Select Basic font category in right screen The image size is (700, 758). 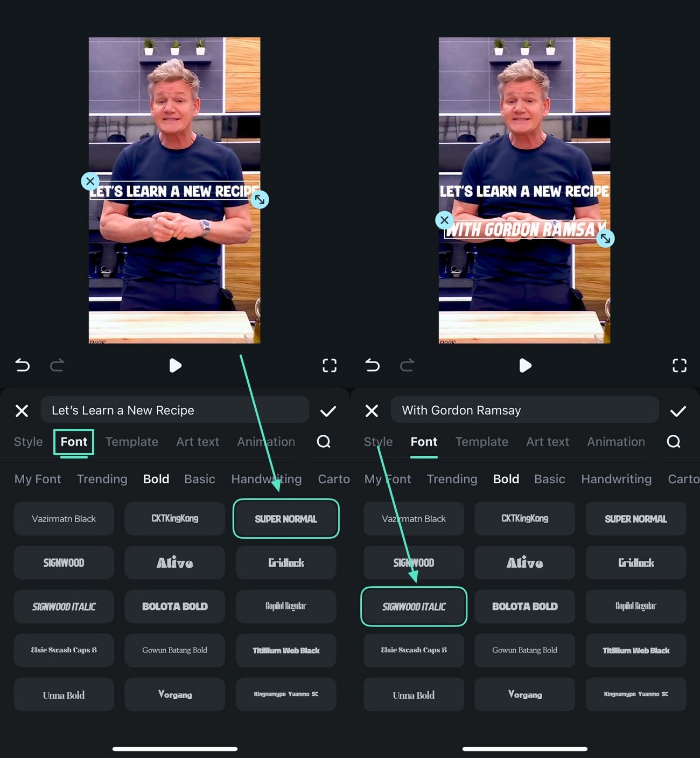click(x=550, y=479)
